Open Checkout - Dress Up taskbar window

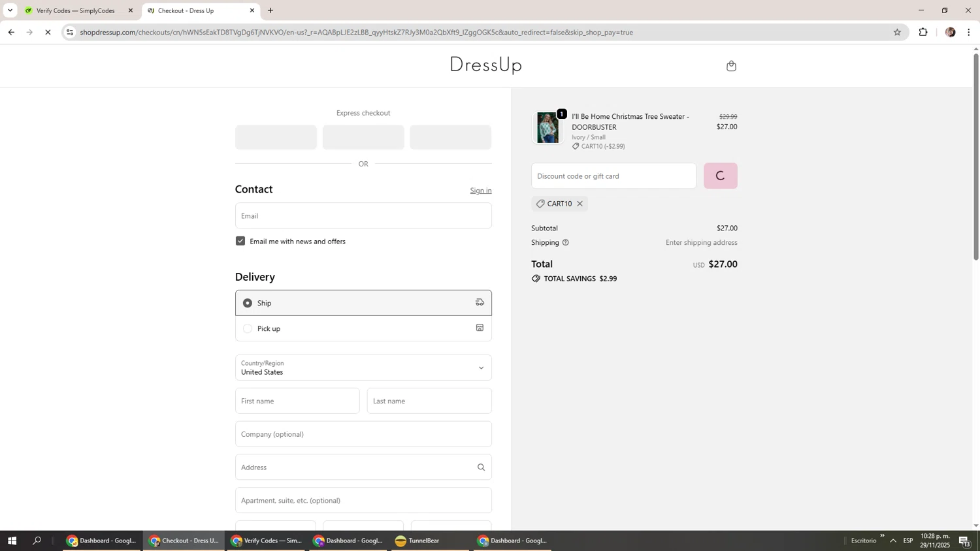184,541
